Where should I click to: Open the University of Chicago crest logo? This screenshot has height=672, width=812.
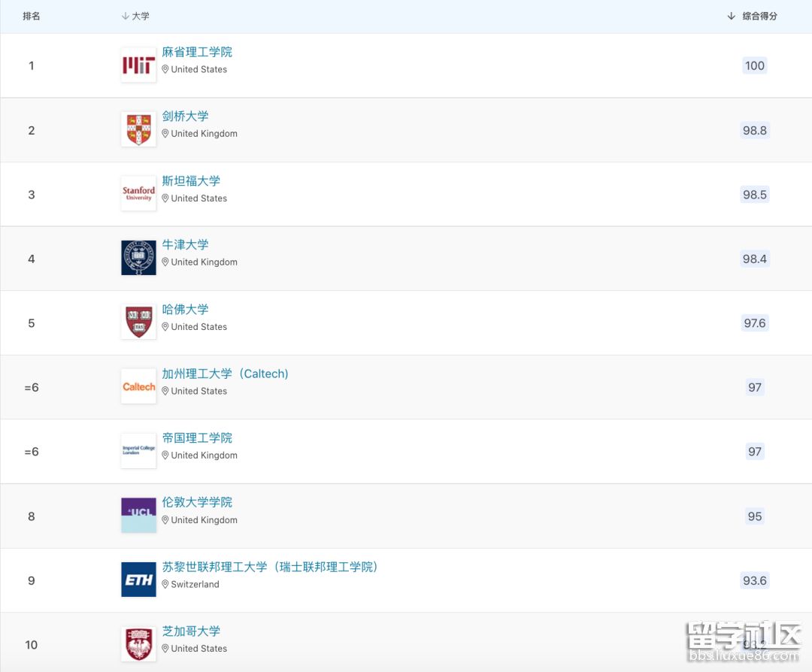[138, 644]
